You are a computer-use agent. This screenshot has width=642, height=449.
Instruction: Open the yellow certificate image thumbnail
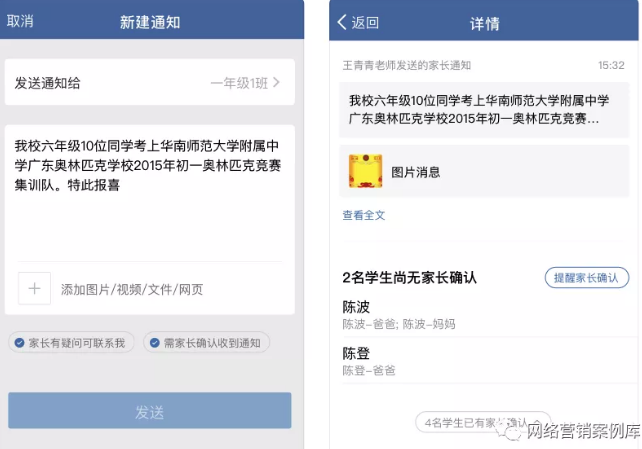(365, 171)
